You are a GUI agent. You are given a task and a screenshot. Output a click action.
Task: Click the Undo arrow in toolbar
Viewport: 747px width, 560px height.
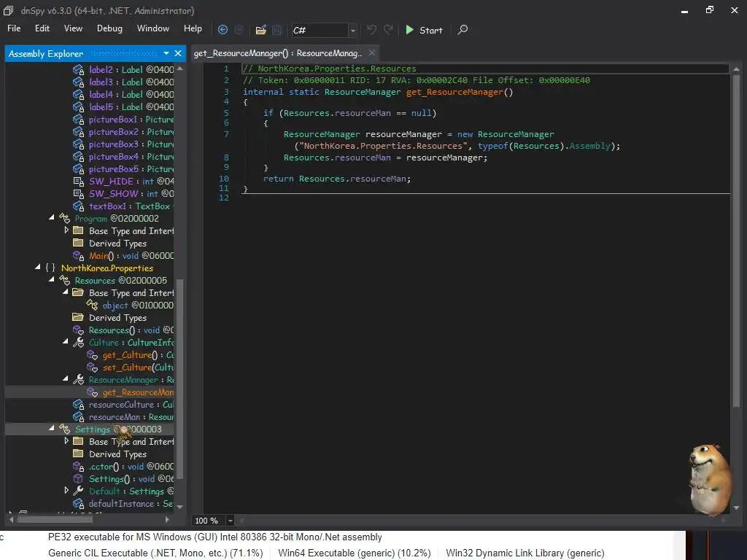coord(372,30)
